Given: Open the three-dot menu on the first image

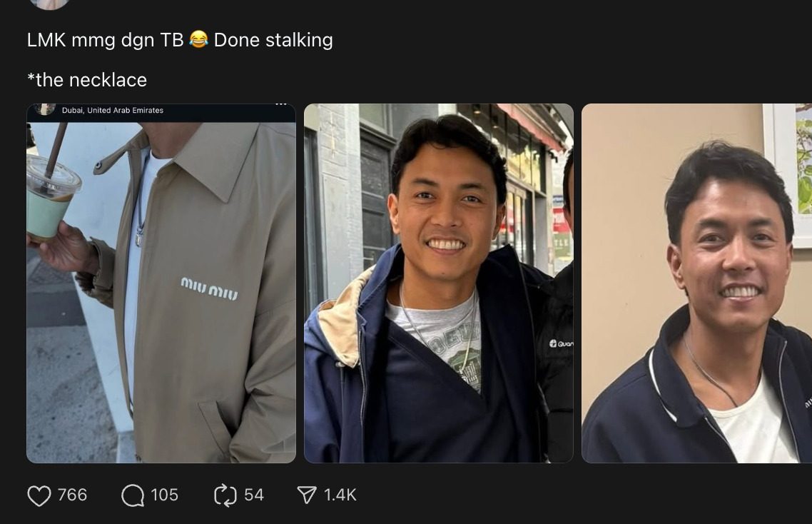Looking at the screenshot, I should [x=280, y=106].
